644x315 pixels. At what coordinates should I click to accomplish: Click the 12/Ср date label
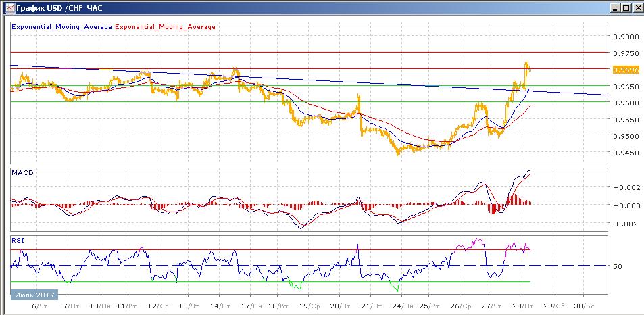[x=158, y=306]
